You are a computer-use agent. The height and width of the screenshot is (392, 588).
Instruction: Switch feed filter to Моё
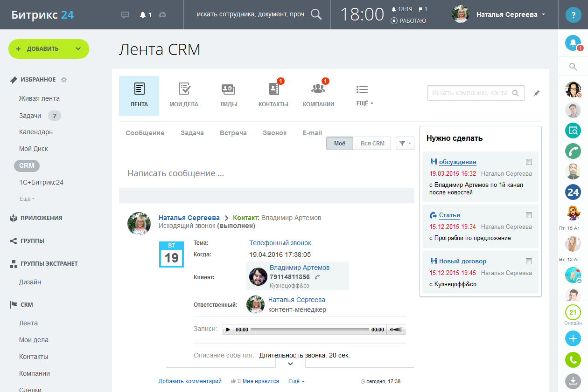pyautogui.click(x=340, y=144)
